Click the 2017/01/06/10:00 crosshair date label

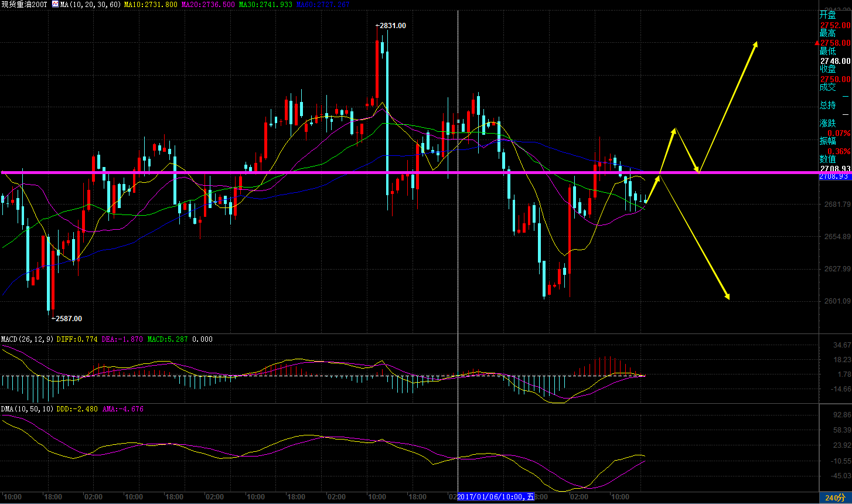click(x=496, y=497)
